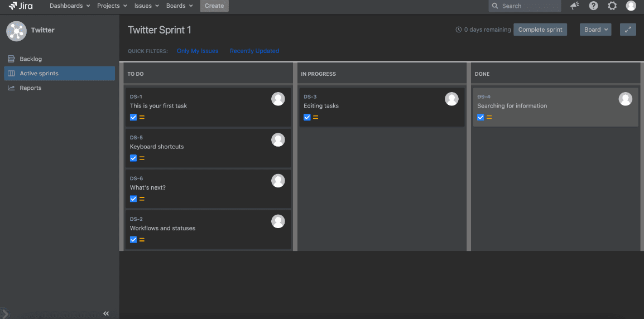Open the Board dropdown button
Viewport: 644px width, 319px height.
click(595, 30)
